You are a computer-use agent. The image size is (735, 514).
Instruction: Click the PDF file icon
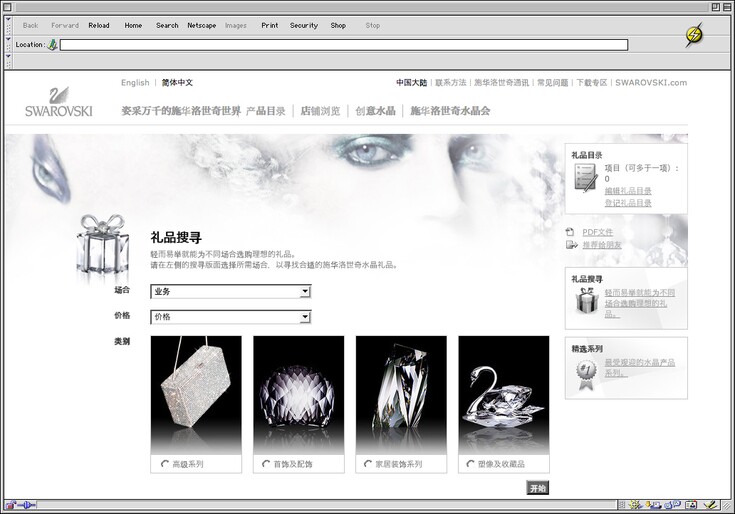[570, 232]
